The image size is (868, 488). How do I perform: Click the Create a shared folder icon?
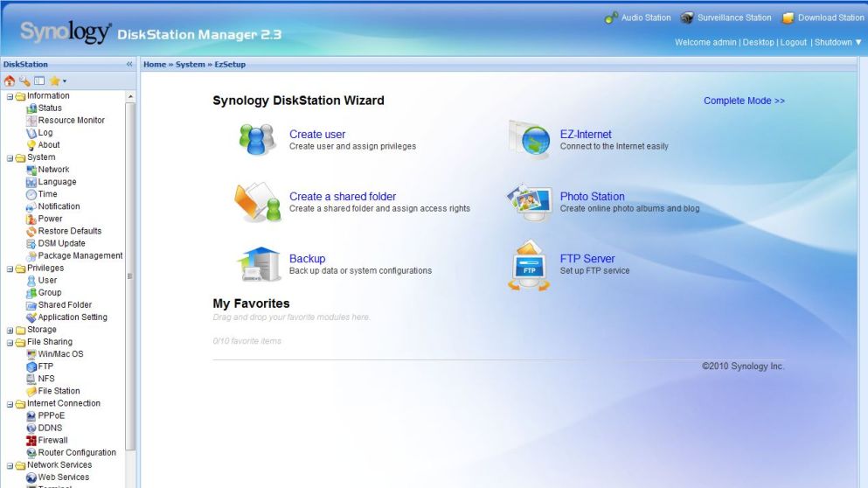tap(257, 202)
